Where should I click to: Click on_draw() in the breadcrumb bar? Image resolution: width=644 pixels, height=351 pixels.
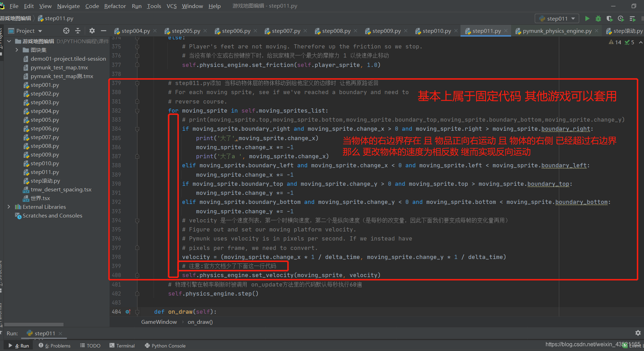point(200,322)
